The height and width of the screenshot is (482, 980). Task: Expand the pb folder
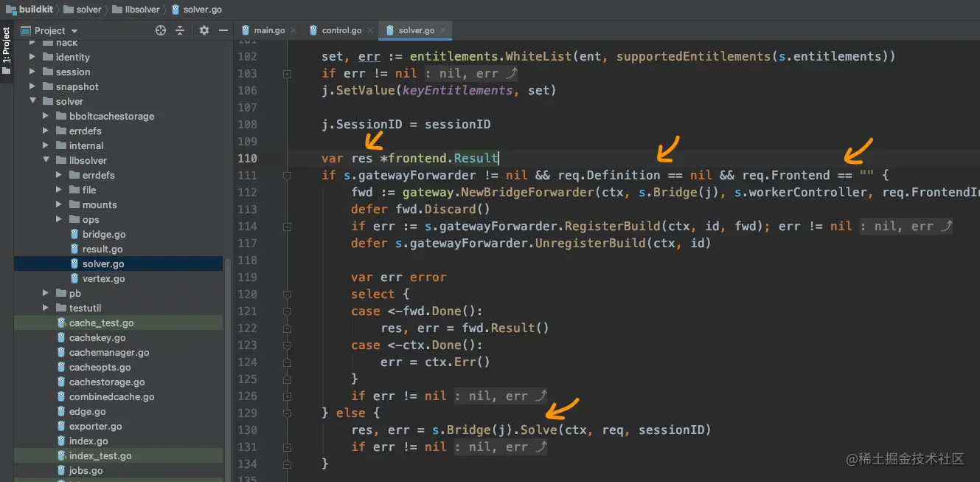(46, 293)
